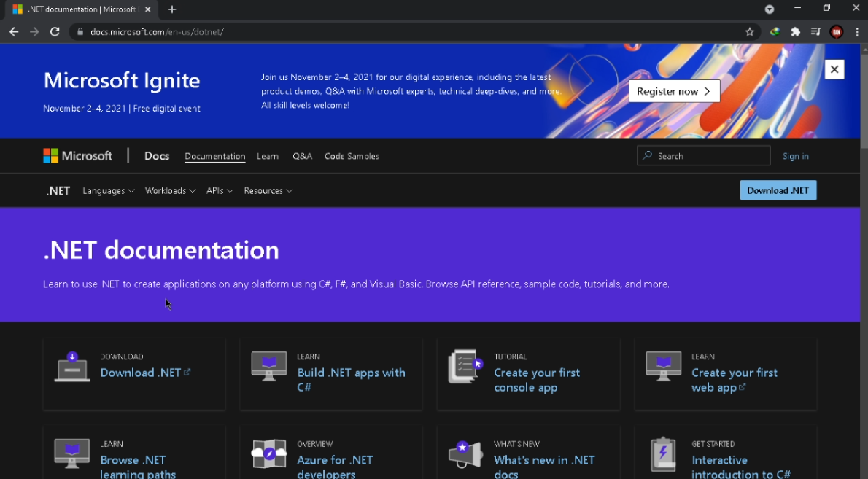
Task: Expand the Resources dropdown
Action: [268, 191]
